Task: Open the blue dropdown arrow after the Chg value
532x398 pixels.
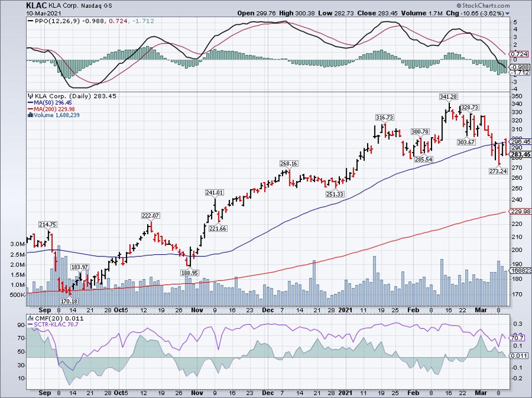Action: point(508,13)
